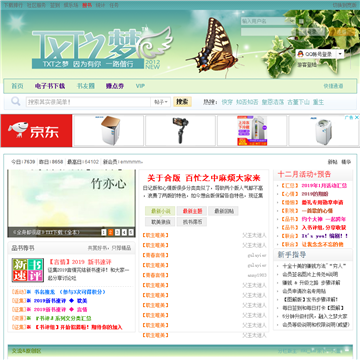Open the 游客留言 link under QQ login
The image size is (360, 360).
coord(307,65)
